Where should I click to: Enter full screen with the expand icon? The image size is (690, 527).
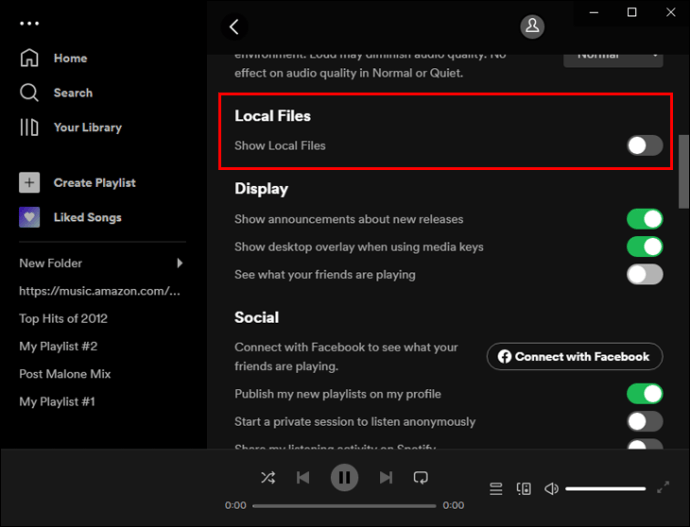(x=663, y=487)
